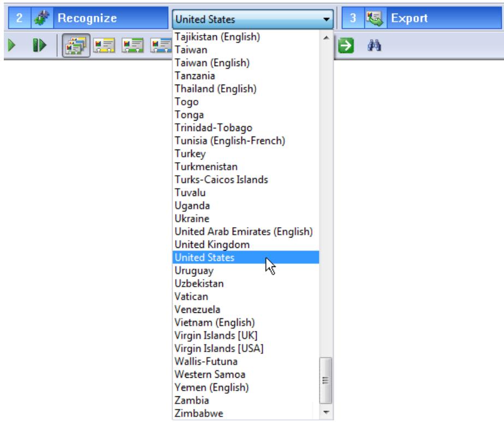The width and height of the screenshot is (504, 422).
Task: Select Zambia from the list
Action: (246, 400)
